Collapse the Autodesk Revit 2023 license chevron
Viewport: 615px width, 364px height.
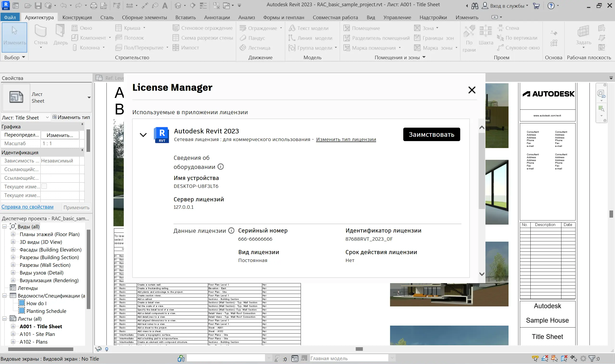[x=143, y=135]
